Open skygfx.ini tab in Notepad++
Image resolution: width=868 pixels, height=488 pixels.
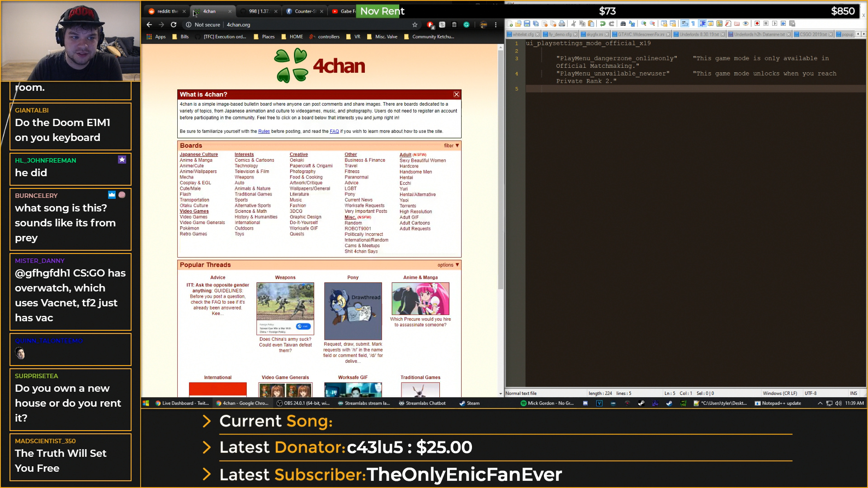point(595,35)
